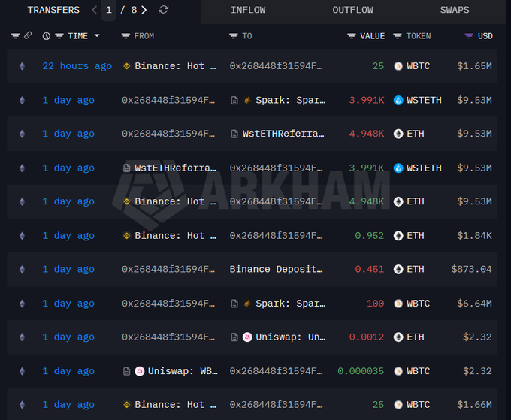Open Binance Hot sender in green 4.948K row
Image resolution: width=511 pixels, height=420 pixels.
[175, 201]
